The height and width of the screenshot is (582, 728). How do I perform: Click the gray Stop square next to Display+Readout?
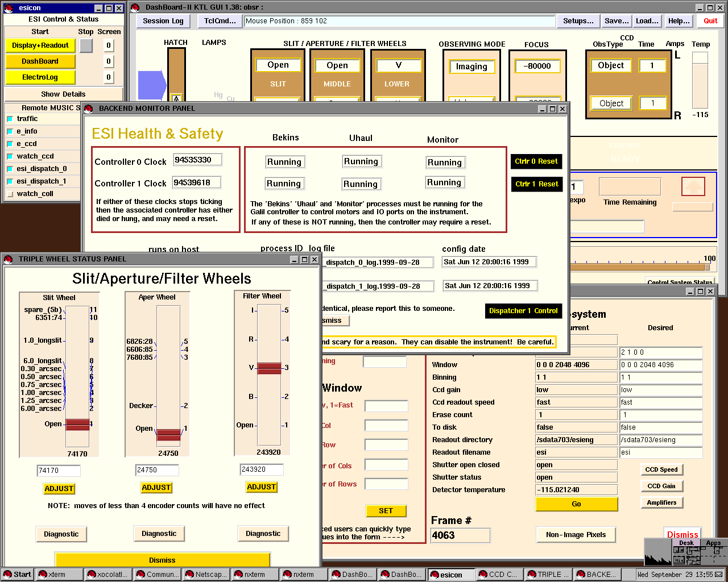coord(86,45)
